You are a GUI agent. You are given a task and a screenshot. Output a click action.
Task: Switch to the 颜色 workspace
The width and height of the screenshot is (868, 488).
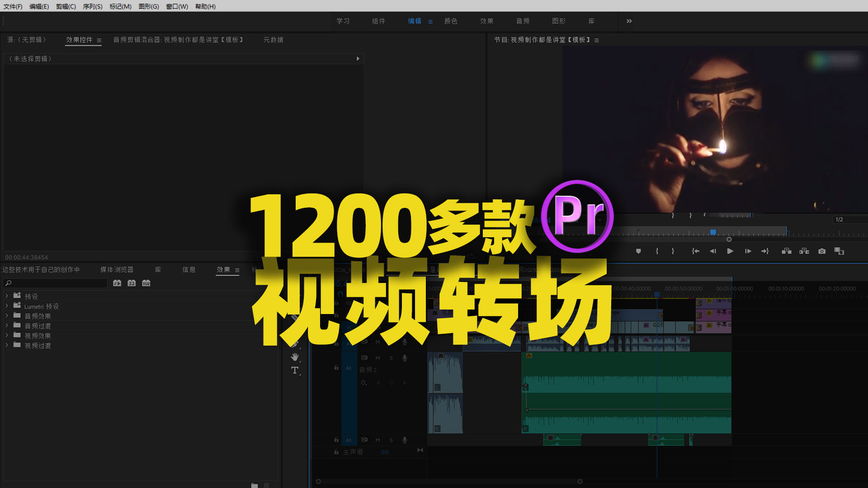point(451,21)
